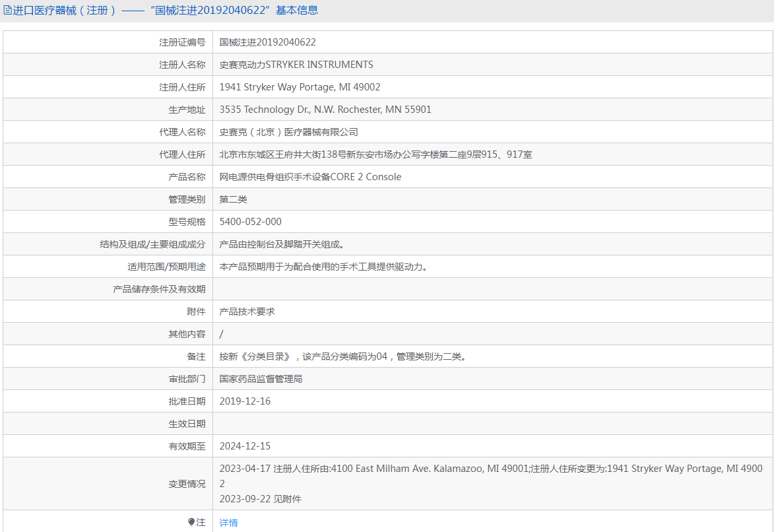
Task: Click the 代理人住所 label
Action: [182, 154]
